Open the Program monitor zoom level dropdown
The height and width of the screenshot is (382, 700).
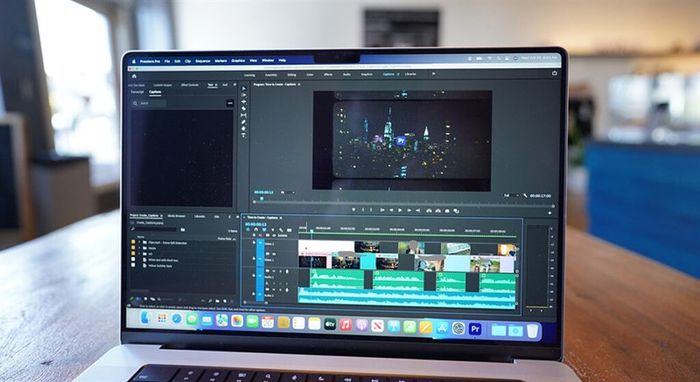[288, 192]
